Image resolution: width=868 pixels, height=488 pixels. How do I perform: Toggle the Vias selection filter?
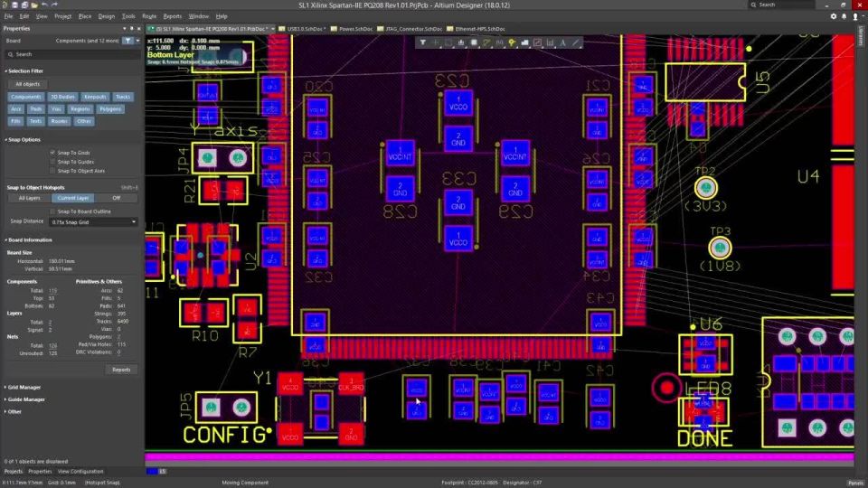56,109
